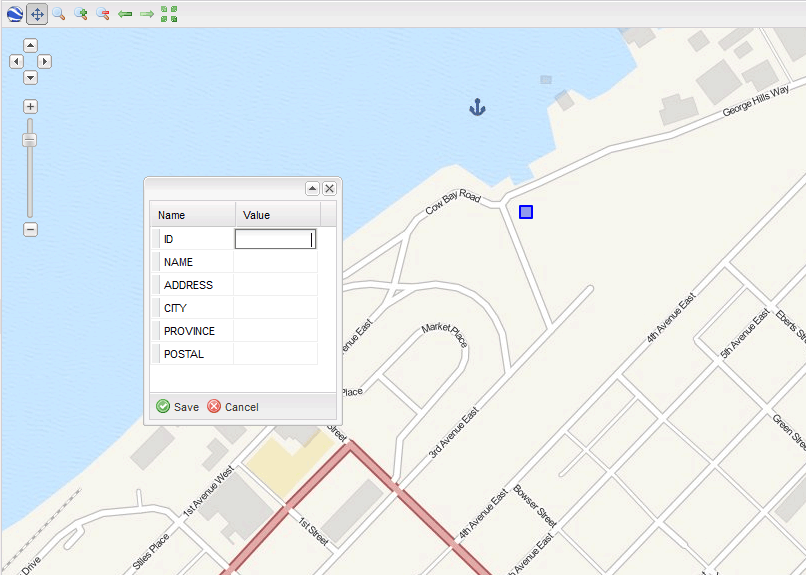806x575 pixels.
Task: Go to previous map extent arrow
Action: (125, 14)
